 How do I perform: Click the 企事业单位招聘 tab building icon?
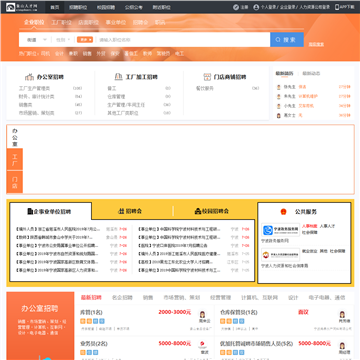point(30,211)
